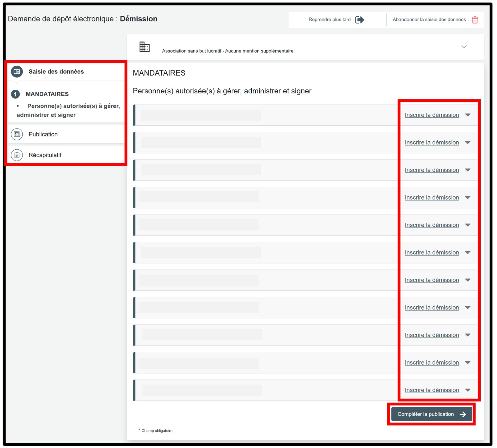Click the number 1 badge beside MANDATAIRES

point(15,94)
